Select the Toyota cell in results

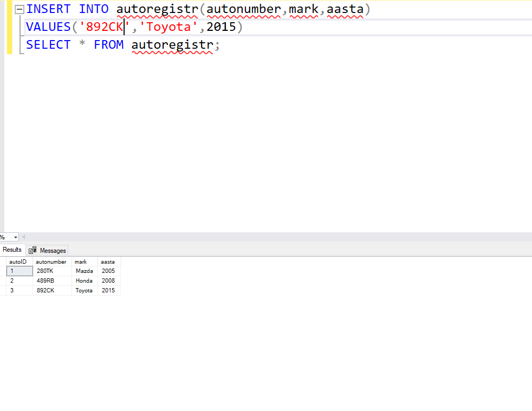click(x=85, y=291)
